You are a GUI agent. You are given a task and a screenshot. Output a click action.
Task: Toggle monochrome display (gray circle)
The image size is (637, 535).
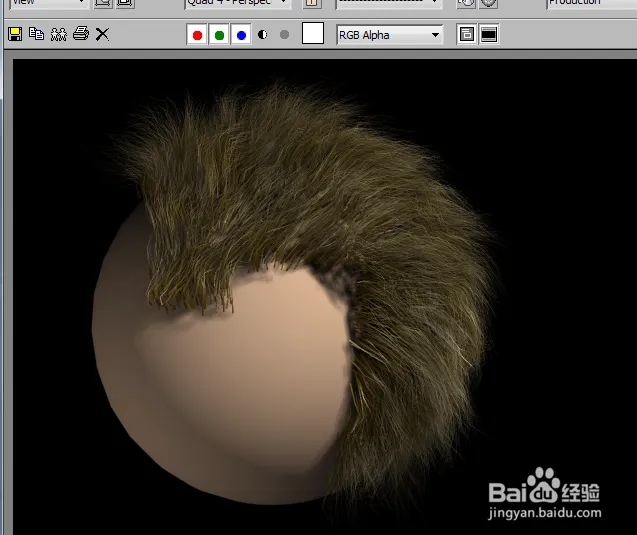(284, 35)
